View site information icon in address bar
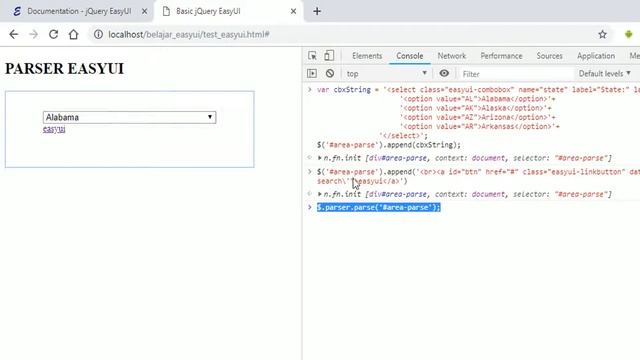This screenshot has width=640, height=360. coord(98,34)
